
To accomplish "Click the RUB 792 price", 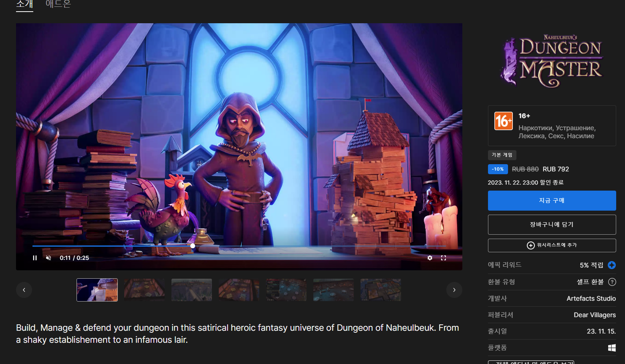I will [556, 169].
